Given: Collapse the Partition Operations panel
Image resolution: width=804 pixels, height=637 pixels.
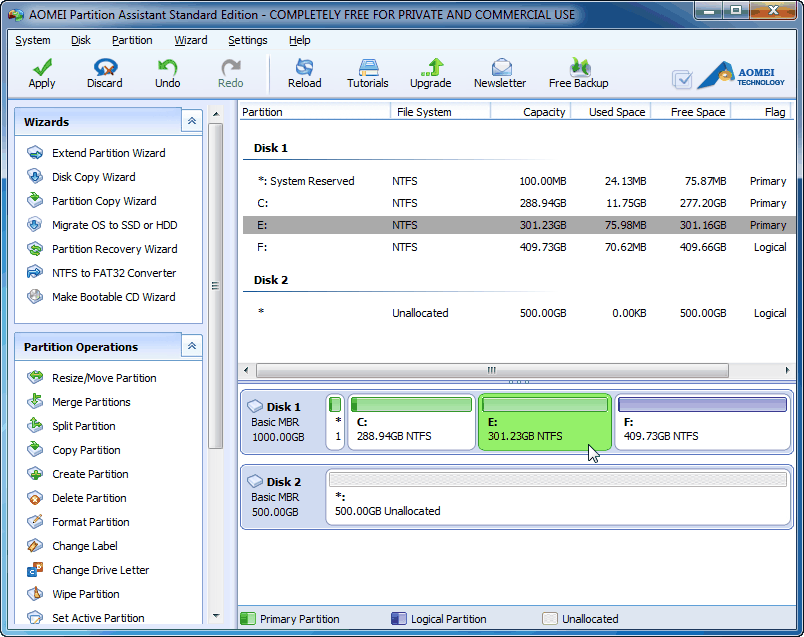Looking at the screenshot, I should 192,346.
